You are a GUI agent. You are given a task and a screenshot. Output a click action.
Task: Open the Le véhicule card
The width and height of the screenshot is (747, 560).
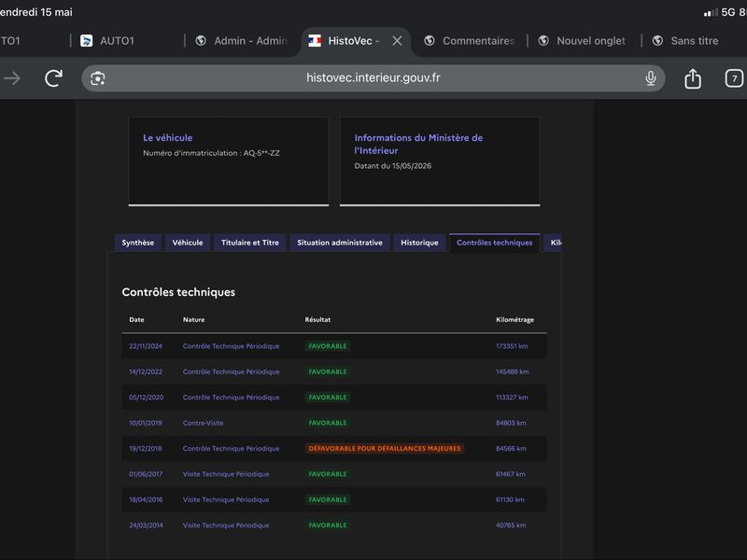229,161
